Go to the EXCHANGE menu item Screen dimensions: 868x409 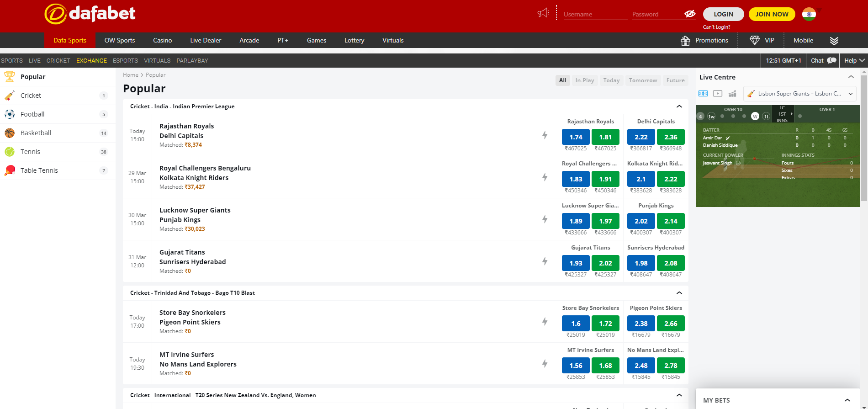point(91,60)
